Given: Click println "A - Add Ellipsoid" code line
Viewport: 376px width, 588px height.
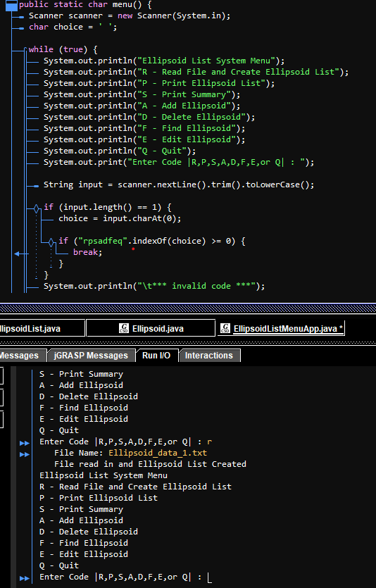Looking at the screenshot, I should tap(142, 106).
